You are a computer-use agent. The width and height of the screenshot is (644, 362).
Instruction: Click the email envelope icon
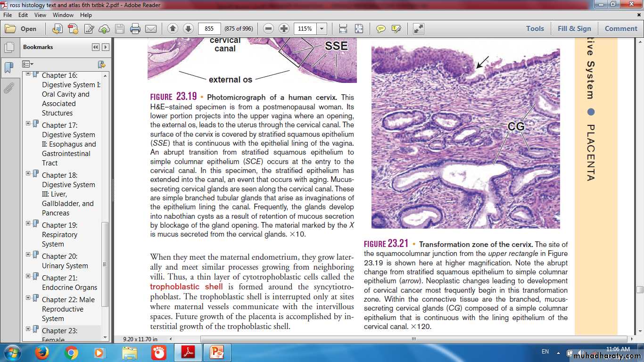151,29
